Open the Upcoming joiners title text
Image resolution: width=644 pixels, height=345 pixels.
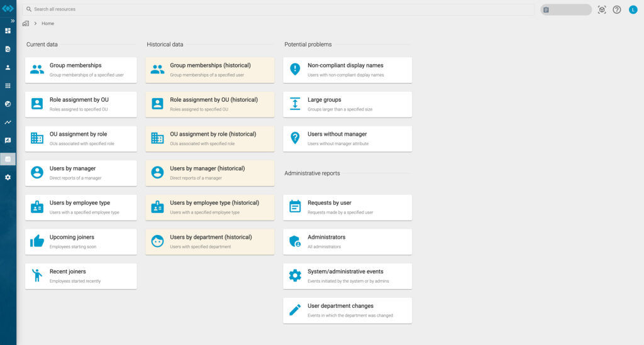click(72, 237)
